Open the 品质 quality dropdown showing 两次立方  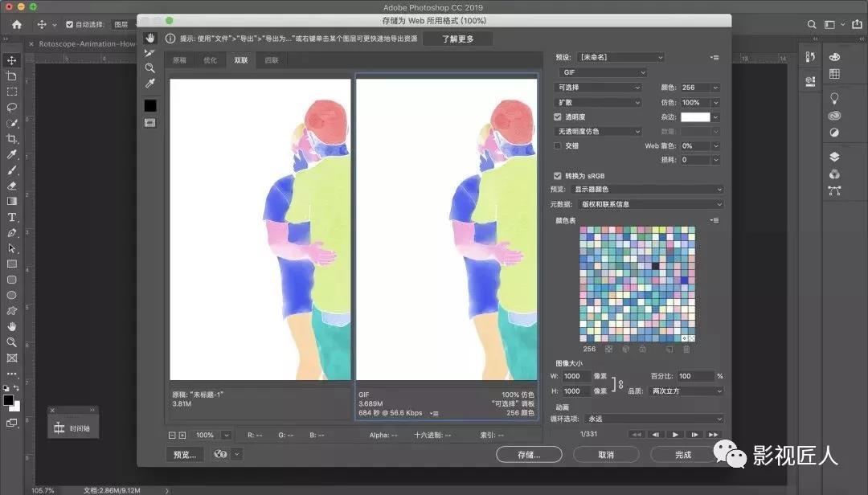click(683, 391)
